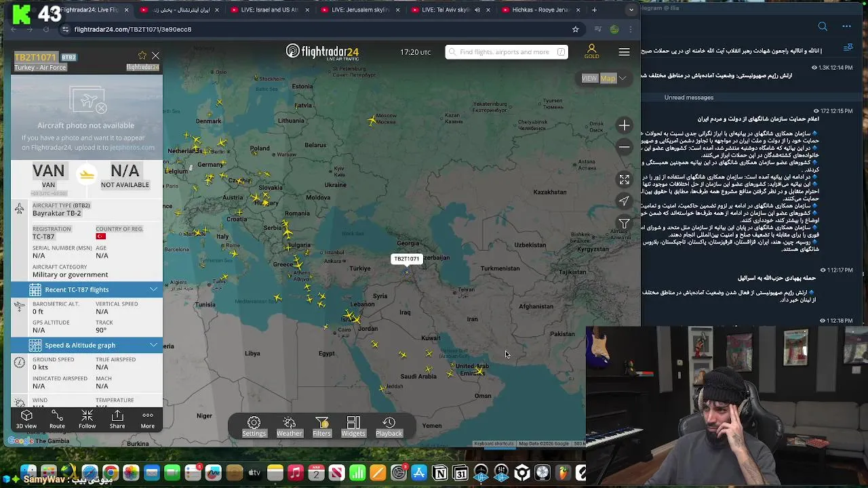The image size is (868, 488).
Task: Open Apple TV in the Dock
Action: pyautogui.click(x=254, y=472)
